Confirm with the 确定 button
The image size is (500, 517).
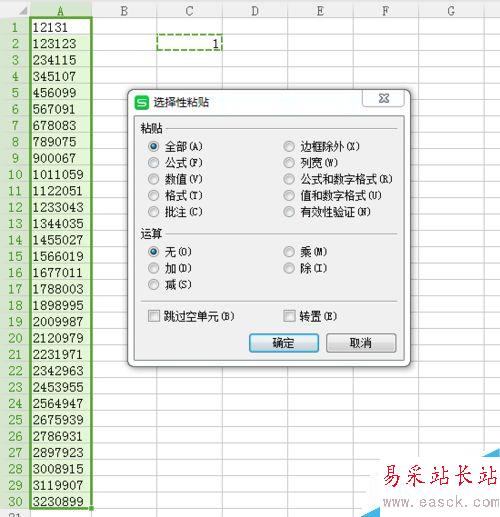284,343
